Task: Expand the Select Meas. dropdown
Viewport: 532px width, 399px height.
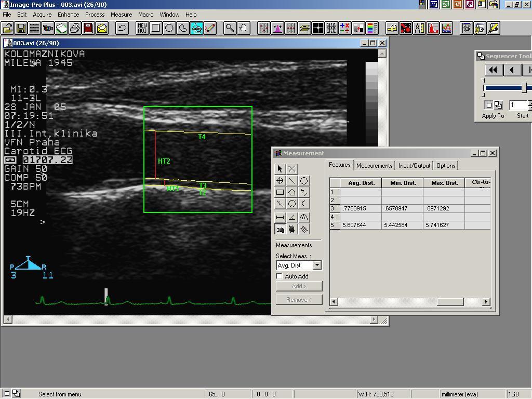Action: 317,265
